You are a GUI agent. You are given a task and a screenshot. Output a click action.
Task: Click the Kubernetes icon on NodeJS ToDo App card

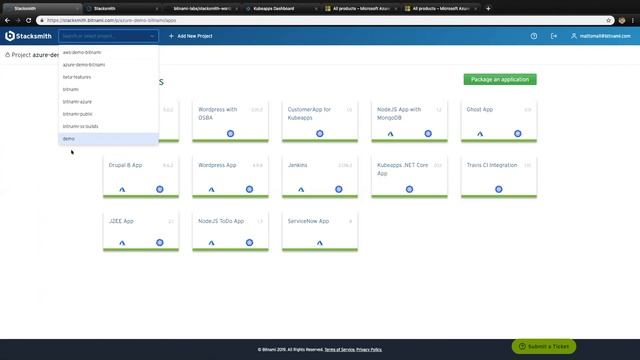(249, 242)
